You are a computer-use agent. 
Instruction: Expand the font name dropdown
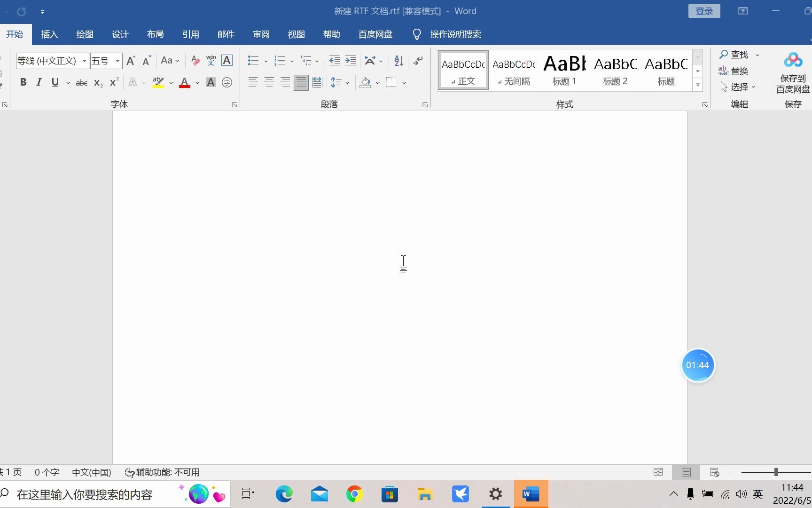(84, 61)
